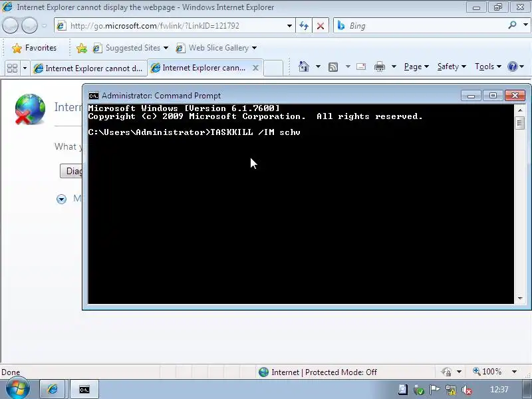The image size is (532, 399).
Task: Expand the address bar autocomplete dropdown
Action: tap(289, 26)
